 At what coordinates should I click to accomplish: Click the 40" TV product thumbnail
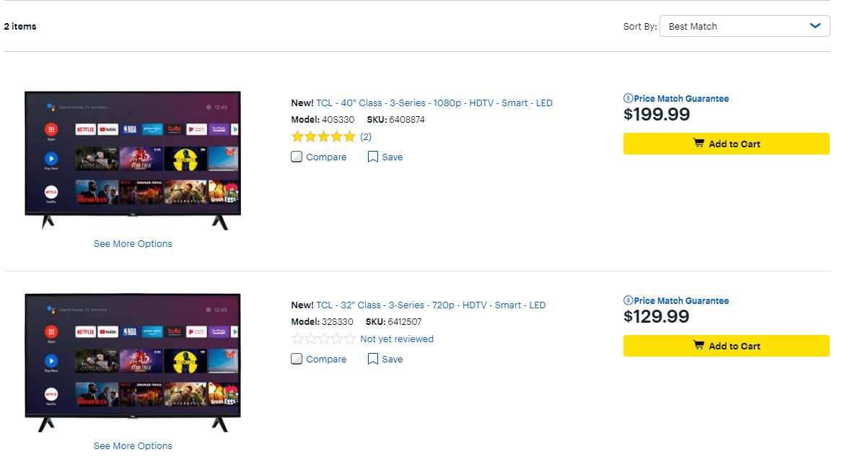132,159
